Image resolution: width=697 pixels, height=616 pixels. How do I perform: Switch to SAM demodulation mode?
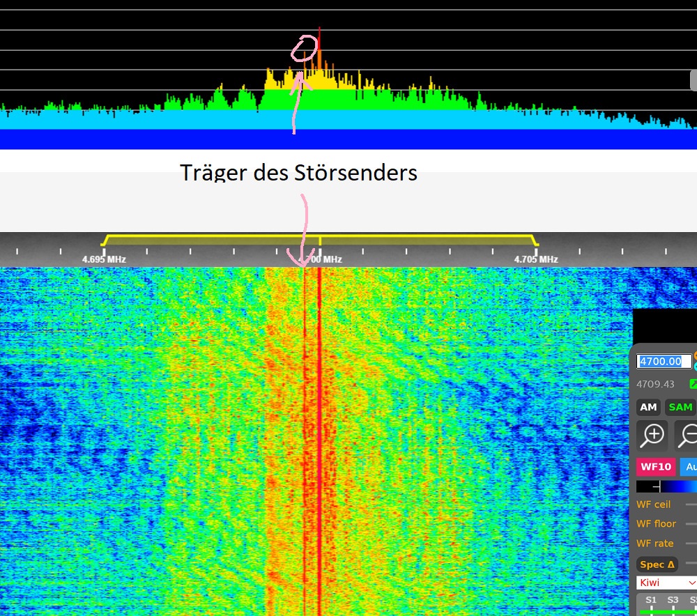click(680, 408)
